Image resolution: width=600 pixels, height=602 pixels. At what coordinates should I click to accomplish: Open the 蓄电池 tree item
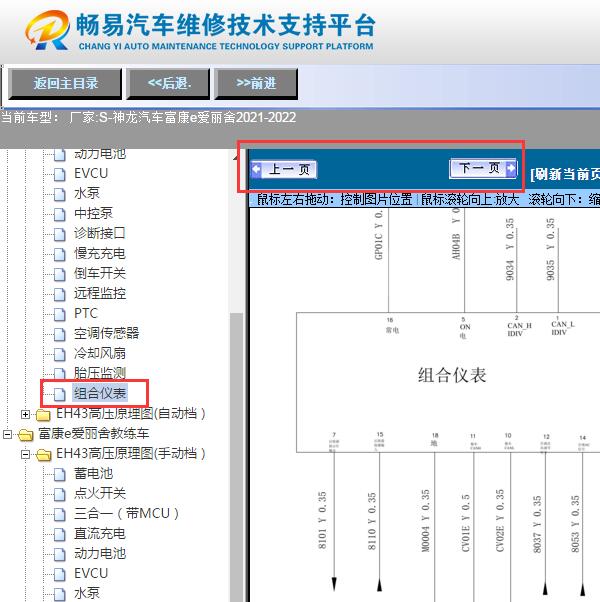pos(93,474)
